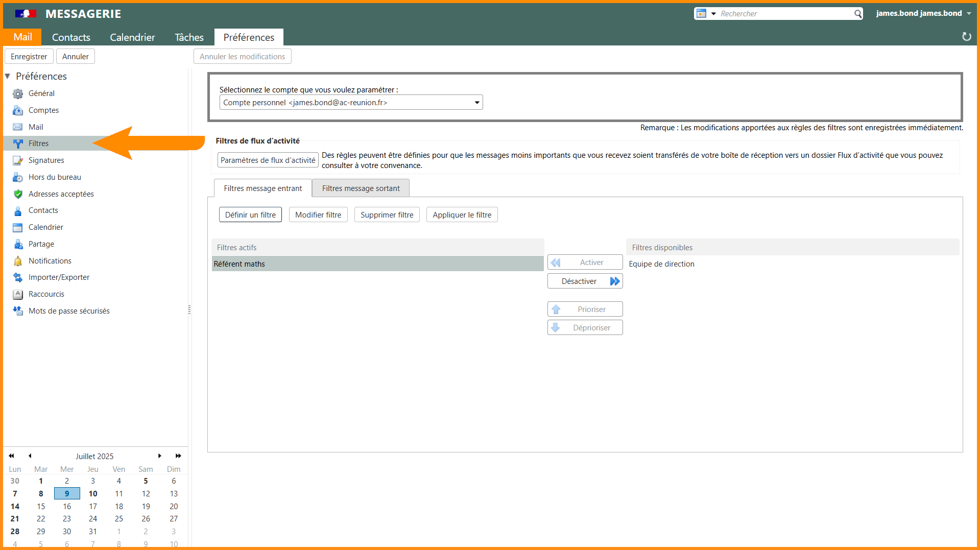Go to the Calendrier tab
This screenshot has width=980, height=550.
coord(132,37)
